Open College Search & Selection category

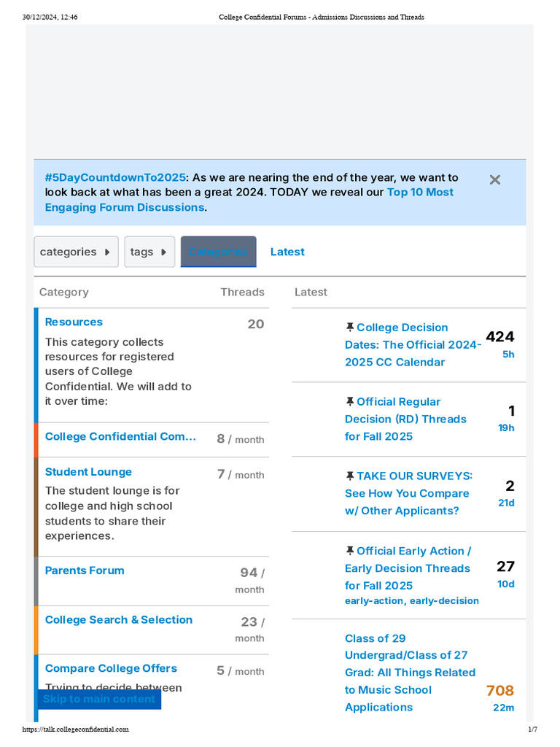click(119, 619)
